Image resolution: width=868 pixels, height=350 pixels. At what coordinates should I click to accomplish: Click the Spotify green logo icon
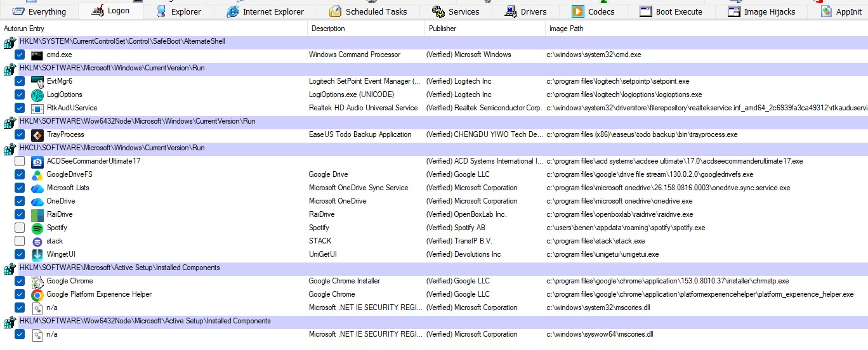pos(37,228)
